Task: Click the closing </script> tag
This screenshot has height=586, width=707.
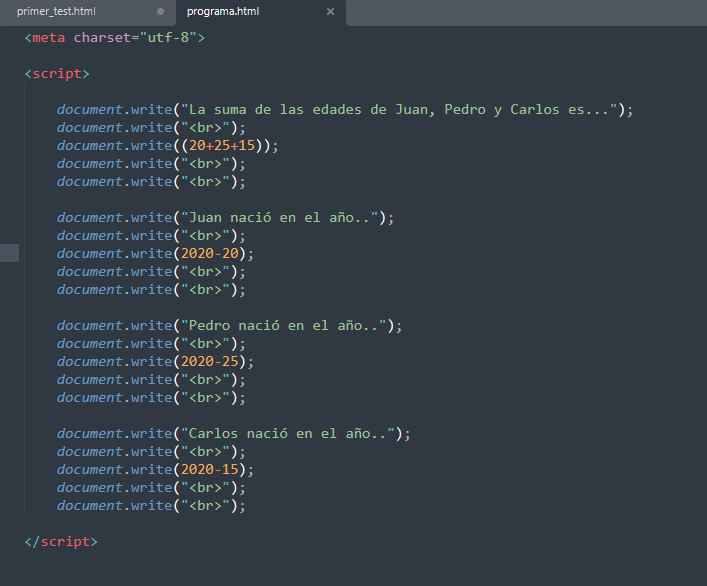Action: click(61, 541)
